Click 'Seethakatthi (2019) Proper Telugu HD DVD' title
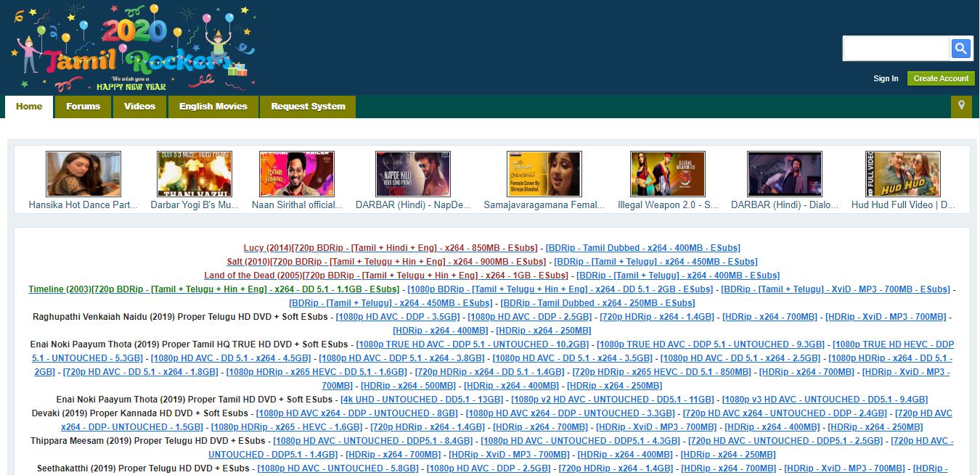Screen dimensions: 980x475 click(144, 468)
